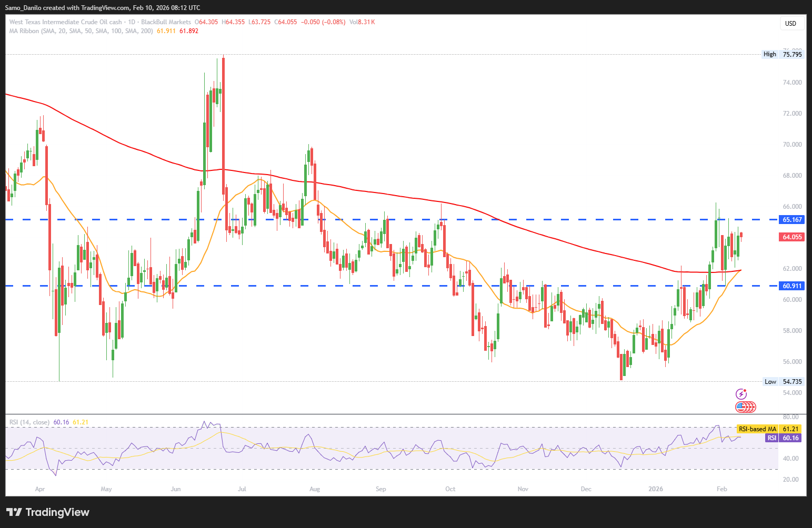Click the West Texas Intermediate Crude Oil title
This screenshot has width=812, height=528.
[x=65, y=22]
